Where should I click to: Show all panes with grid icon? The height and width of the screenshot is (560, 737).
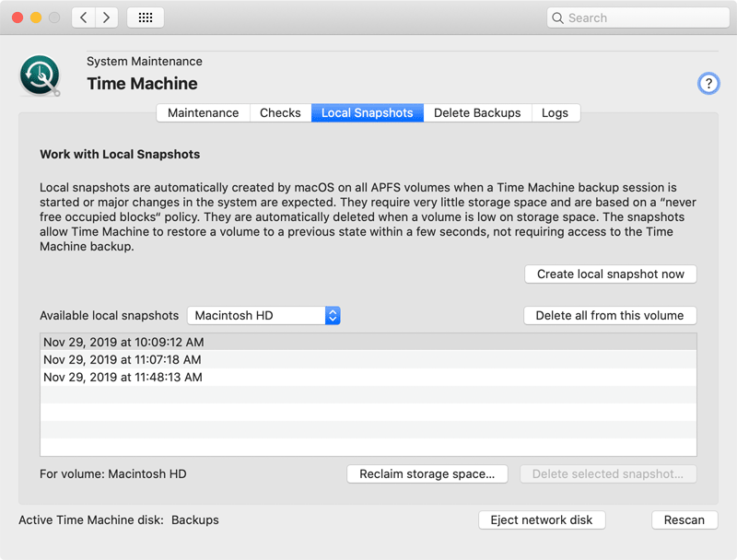pyautogui.click(x=146, y=17)
